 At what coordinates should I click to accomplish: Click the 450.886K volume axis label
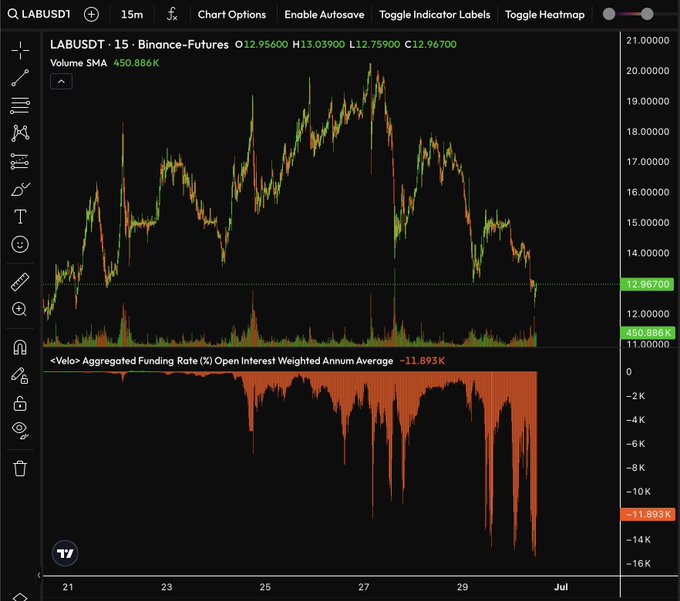pos(648,333)
